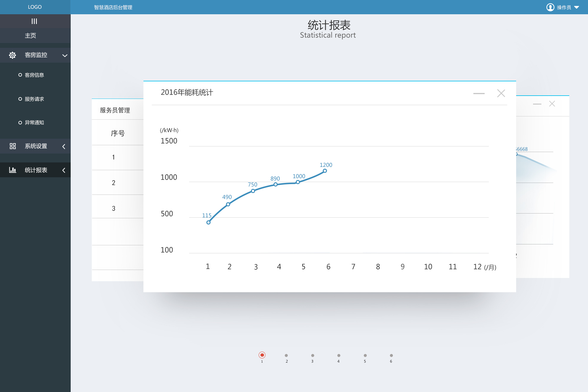This screenshot has width=588, height=392.
Task: Switch to carousel page 2 dot
Action: point(286,355)
